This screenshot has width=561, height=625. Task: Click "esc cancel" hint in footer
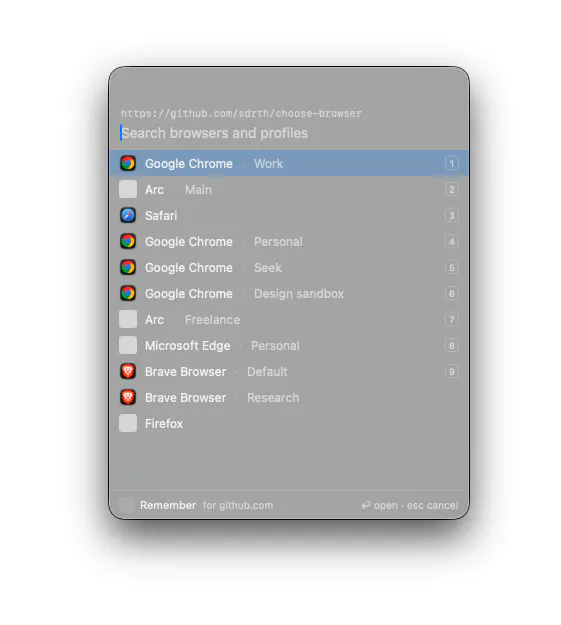point(433,505)
